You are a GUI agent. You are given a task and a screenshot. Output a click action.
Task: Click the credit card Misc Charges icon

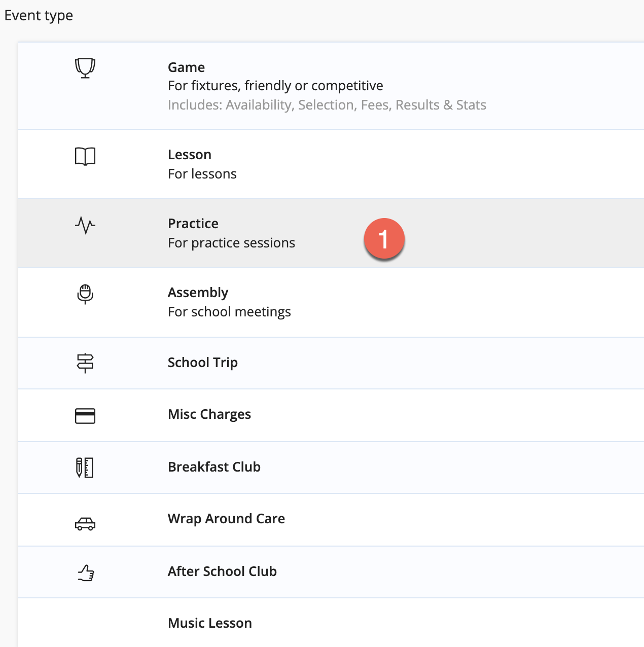85,416
